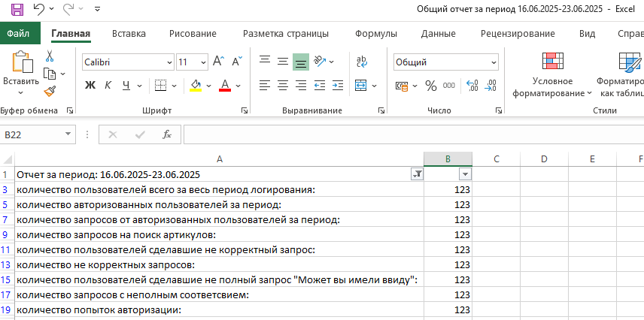Switch to the Данные tab

[x=438, y=34]
